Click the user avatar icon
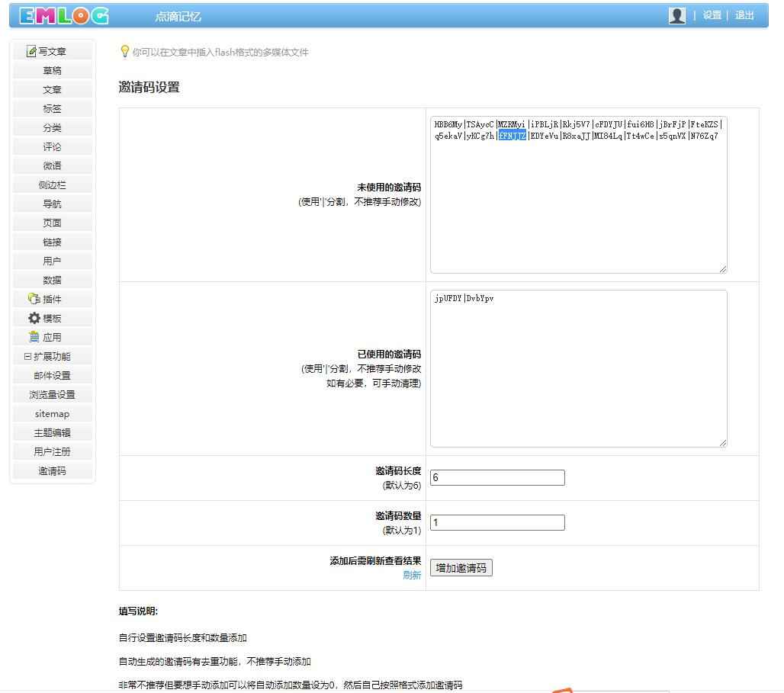784x693 pixels. [x=676, y=15]
